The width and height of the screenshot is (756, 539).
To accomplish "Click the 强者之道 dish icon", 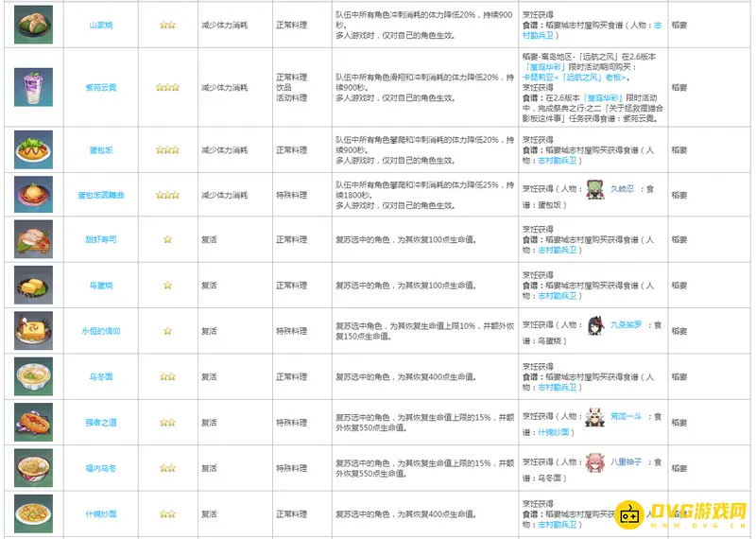I will [33, 422].
